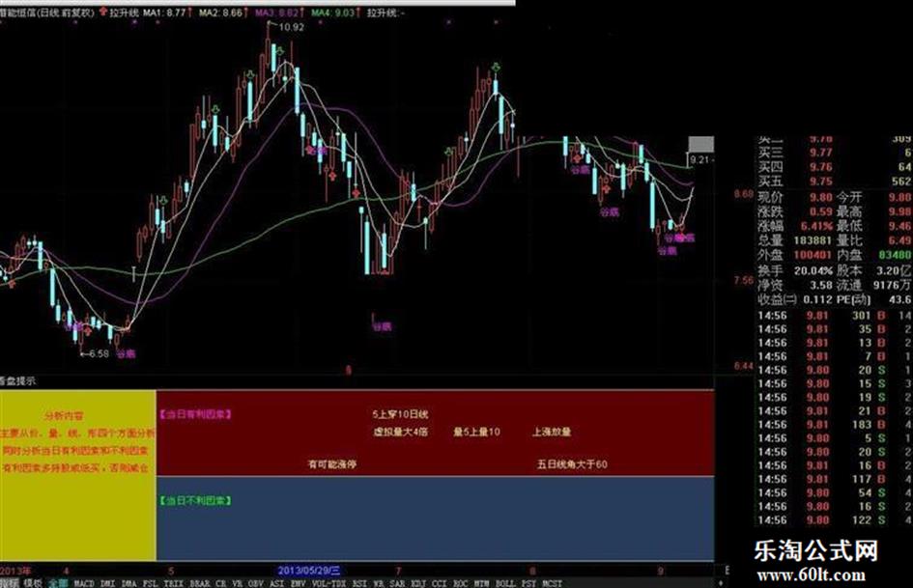Click the 买三 9.77 bid row
Image resolution: width=913 pixels, height=588 pixels.
click(x=835, y=153)
